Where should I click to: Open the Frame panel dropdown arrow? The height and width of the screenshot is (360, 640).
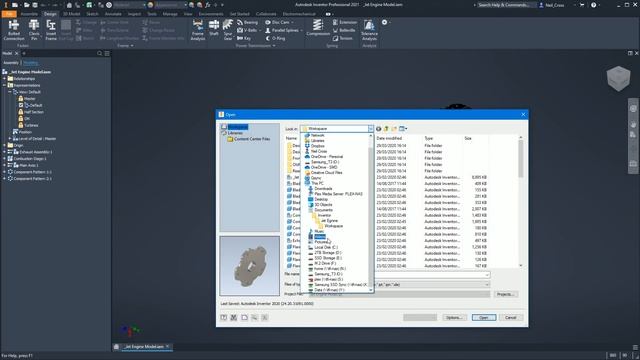(131, 46)
